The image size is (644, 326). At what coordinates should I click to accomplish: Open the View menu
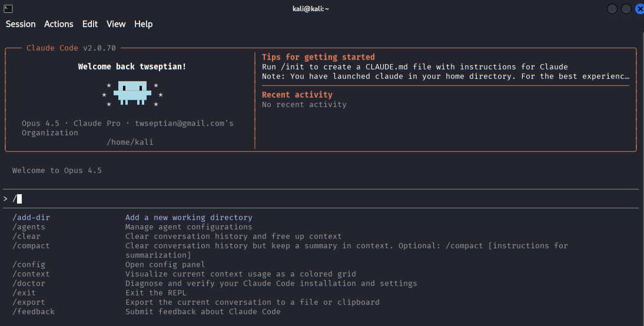click(x=116, y=24)
